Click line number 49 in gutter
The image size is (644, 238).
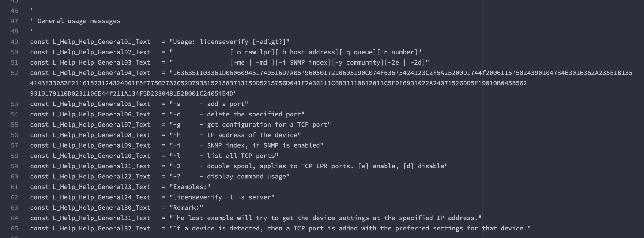click(14, 42)
